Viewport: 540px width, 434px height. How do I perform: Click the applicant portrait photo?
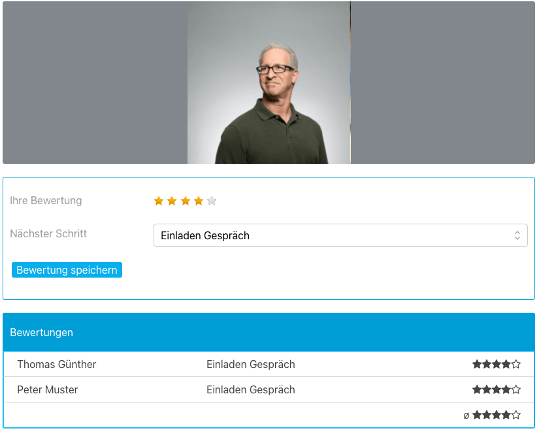coord(269,82)
